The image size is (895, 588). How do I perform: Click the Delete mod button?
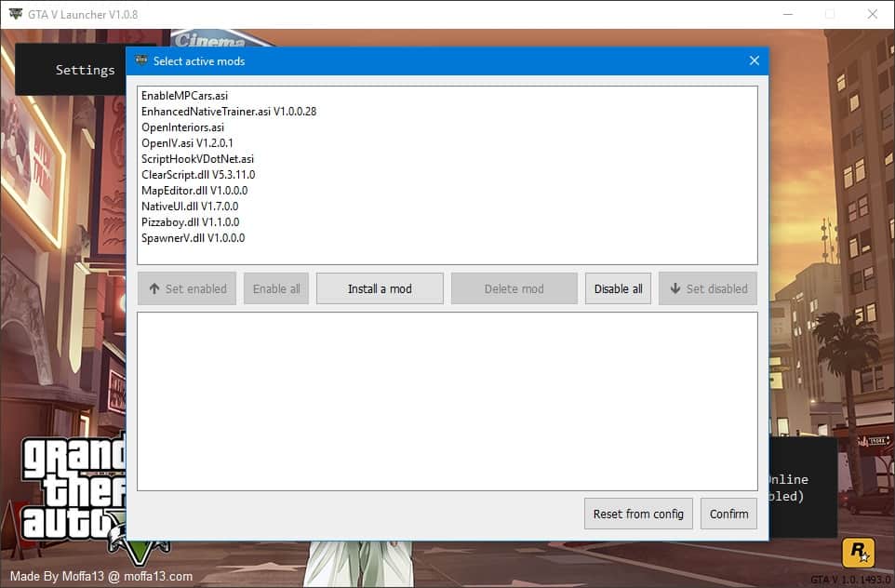(x=514, y=288)
